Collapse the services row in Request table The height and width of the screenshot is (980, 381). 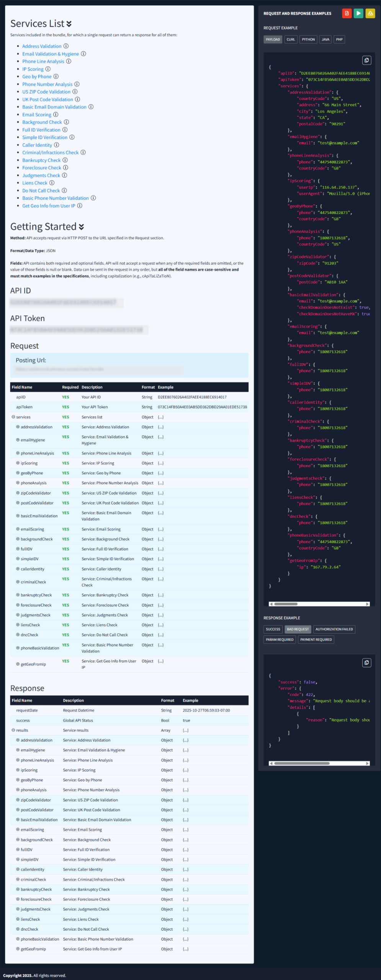[13, 417]
